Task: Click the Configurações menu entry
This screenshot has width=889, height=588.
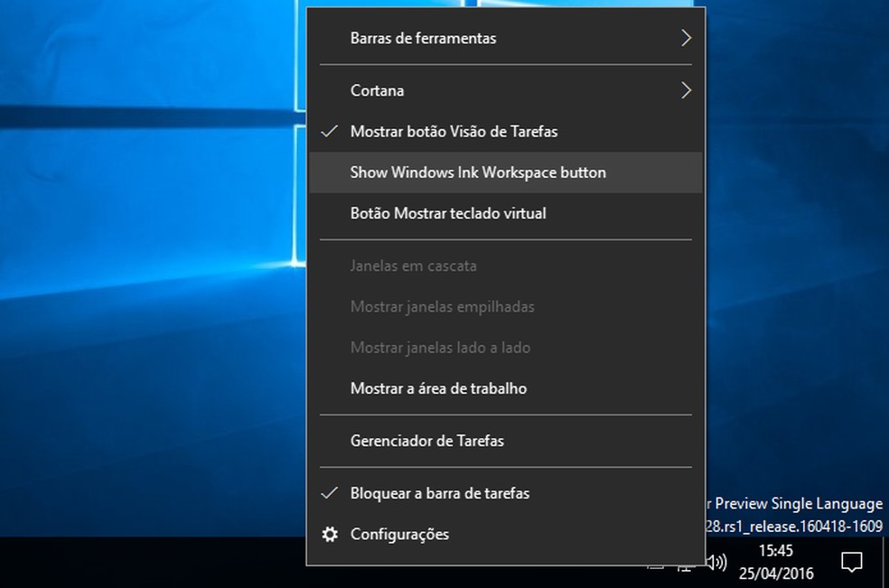Action: [x=399, y=534]
